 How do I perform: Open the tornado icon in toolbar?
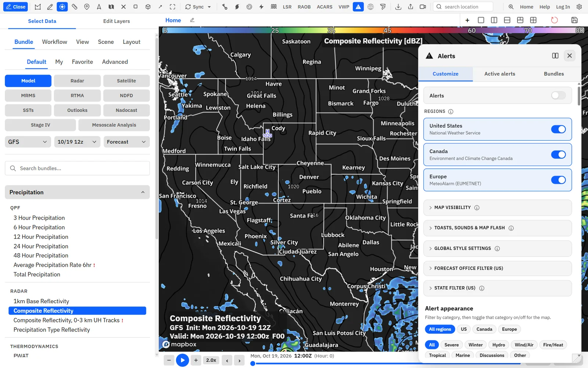pyautogui.click(x=383, y=7)
